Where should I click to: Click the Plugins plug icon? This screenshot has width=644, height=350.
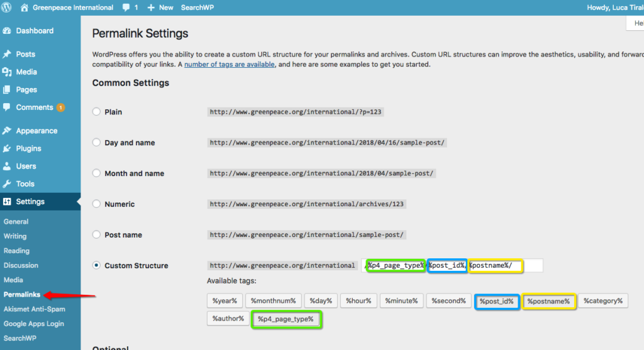pos(7,148)
